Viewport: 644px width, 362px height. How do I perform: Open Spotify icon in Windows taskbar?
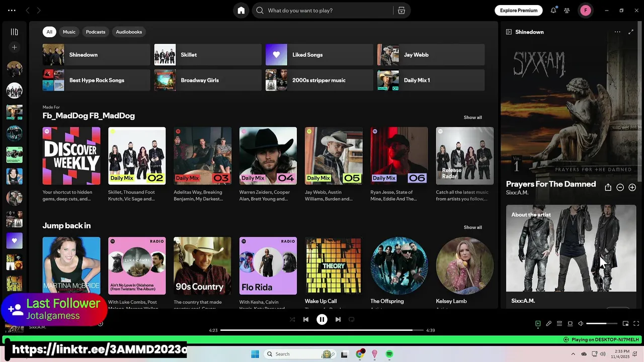(389, 354)
